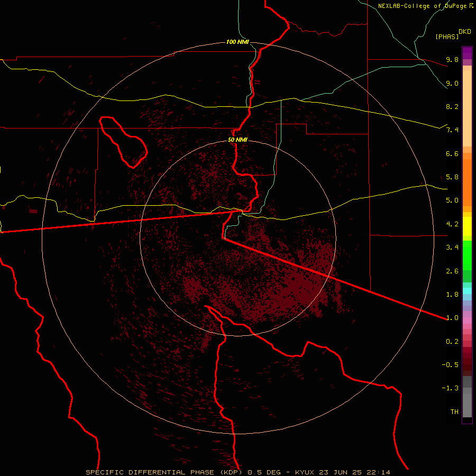The height and width of the screenshot is (476, 476).
Task: Click the Specific Differential Phase KYUX caption
Action: click(238, 472)
